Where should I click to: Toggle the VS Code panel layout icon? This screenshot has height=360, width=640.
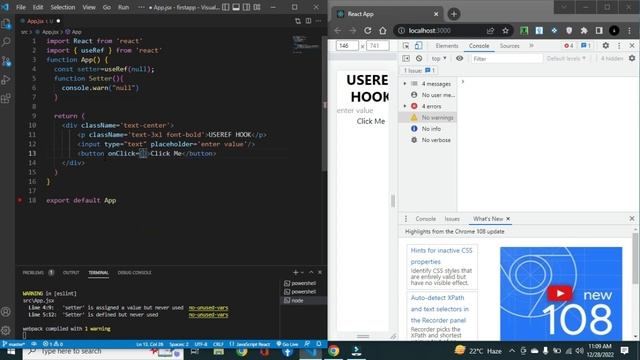point(236,7)
